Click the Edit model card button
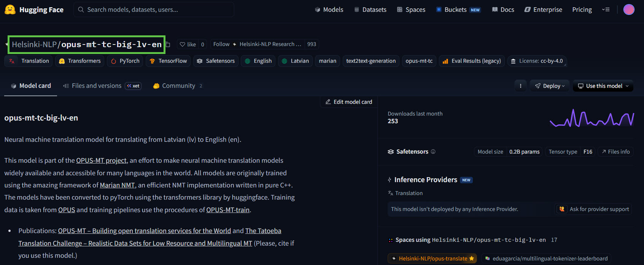Viewport: 644px width, 265px height. (x=349, y=102)
